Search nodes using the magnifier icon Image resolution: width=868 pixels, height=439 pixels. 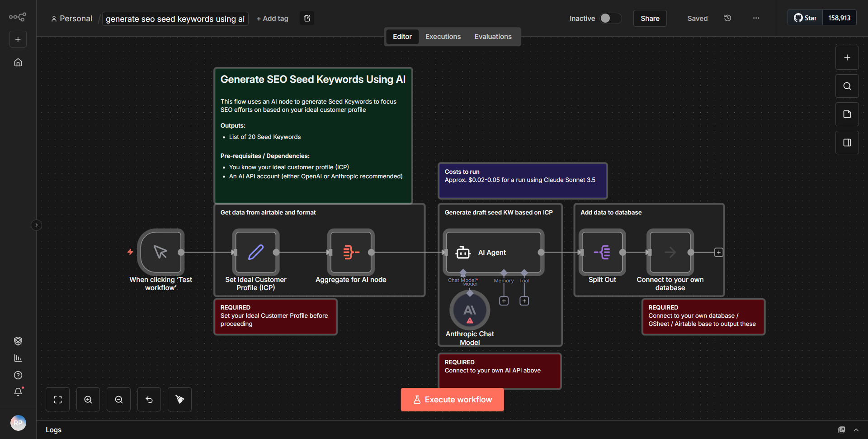click(847, 86)
